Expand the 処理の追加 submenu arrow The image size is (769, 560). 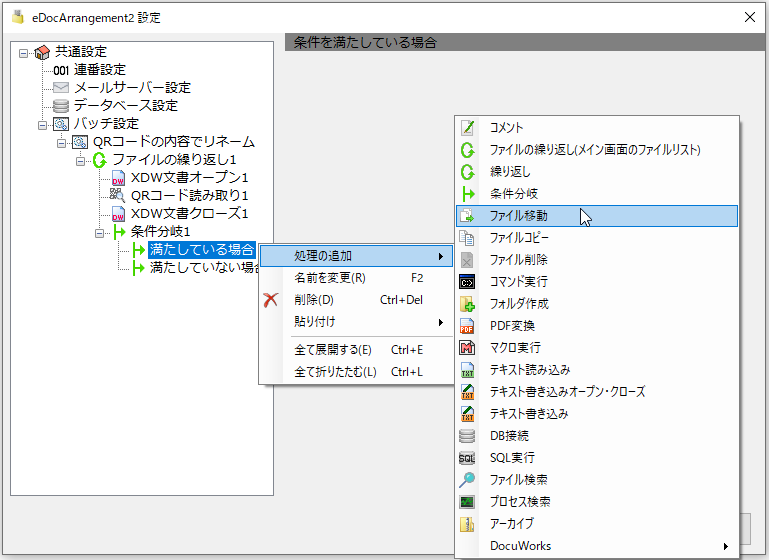pos(441,256)
